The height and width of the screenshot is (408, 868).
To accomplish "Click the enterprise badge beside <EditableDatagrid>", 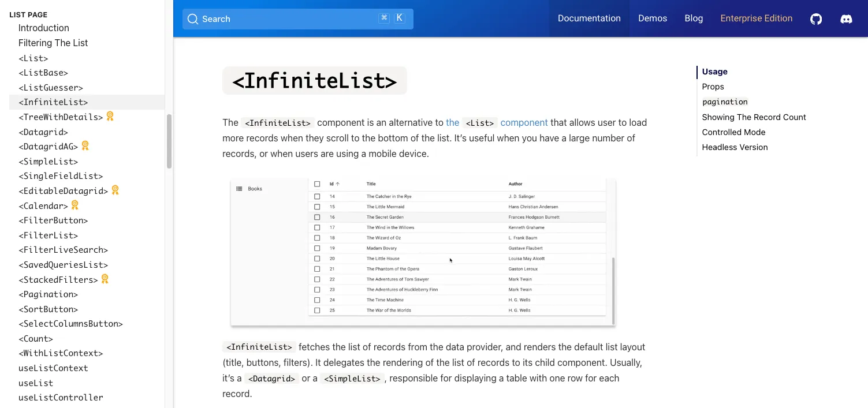I will [115, 190].
